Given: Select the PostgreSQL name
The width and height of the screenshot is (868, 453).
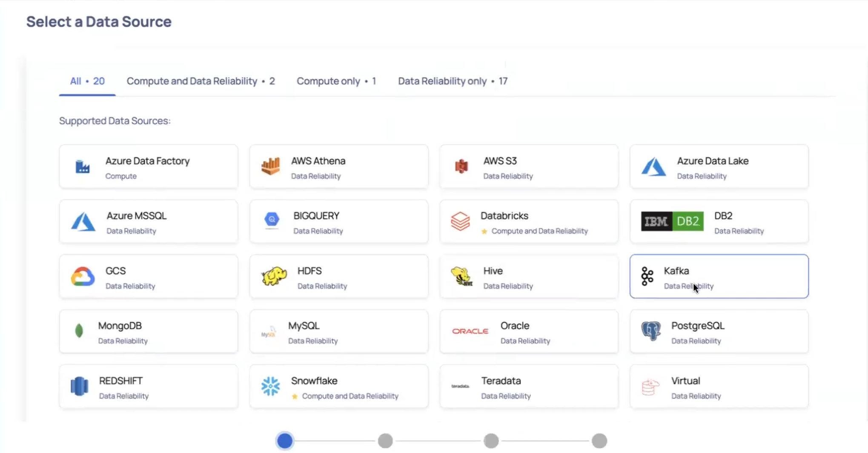Looking at the screenshot, I should click(698, 326).
